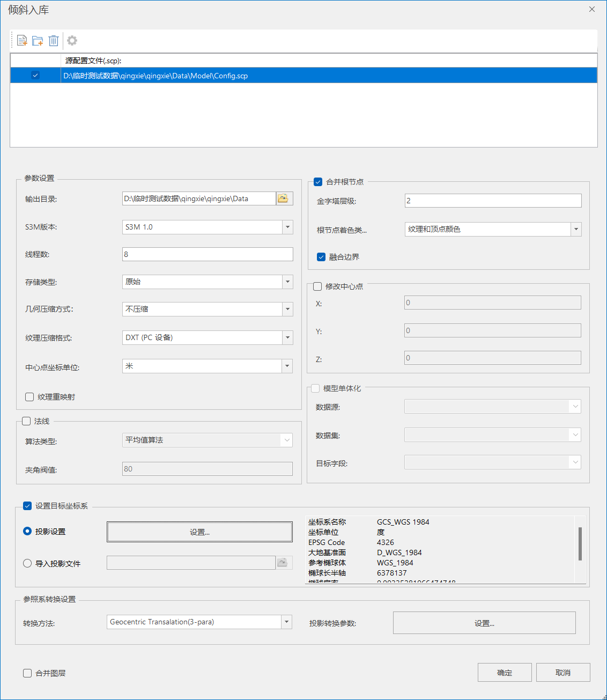Enable 纹理重映射 texture remapping
Viewport: 607px width, 700px height.
point(29,396)
